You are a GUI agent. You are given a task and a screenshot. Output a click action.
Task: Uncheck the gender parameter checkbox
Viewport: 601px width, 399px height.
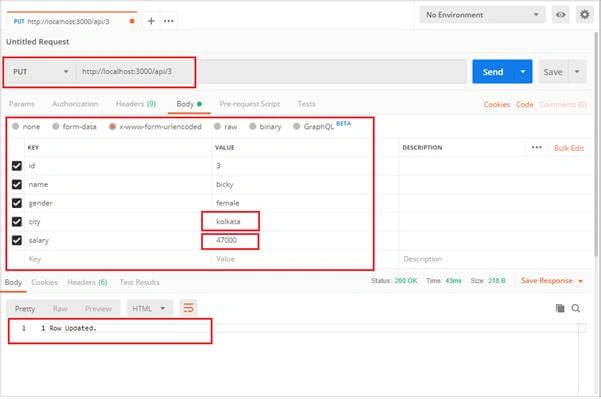click(17, 203)
